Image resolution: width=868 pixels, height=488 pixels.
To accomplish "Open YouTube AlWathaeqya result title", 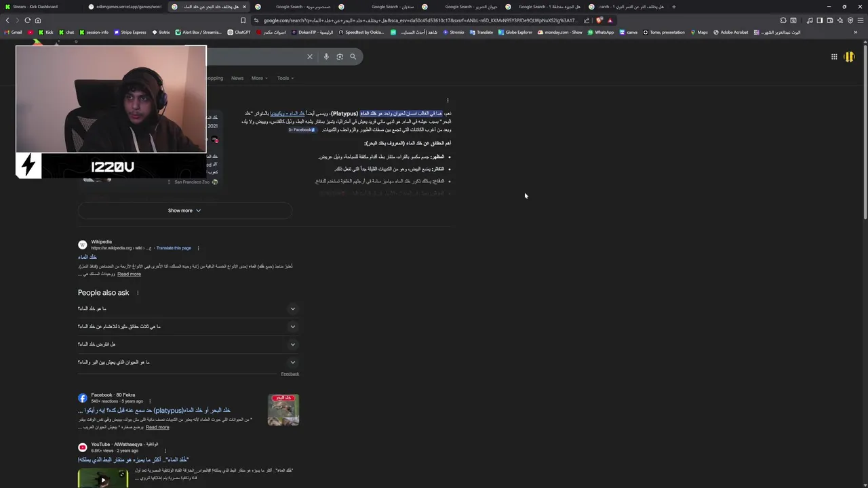I will [x=134, y=460].
